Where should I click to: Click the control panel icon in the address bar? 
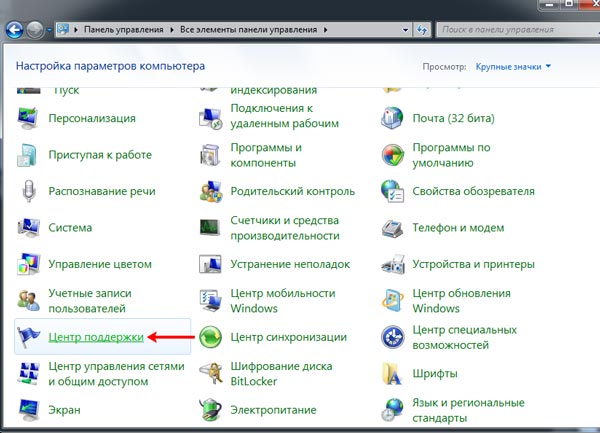click(x=63, y=29)
